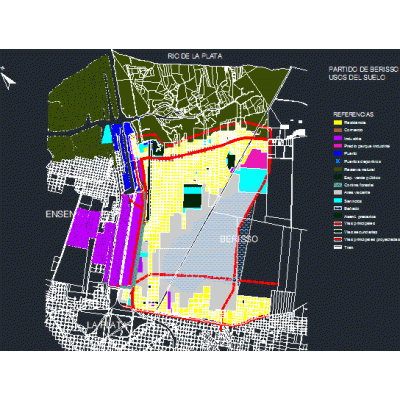Click the 'Area vacante' legend text
Viewport: 400px width, 400px height.
(x=356, y=193)
